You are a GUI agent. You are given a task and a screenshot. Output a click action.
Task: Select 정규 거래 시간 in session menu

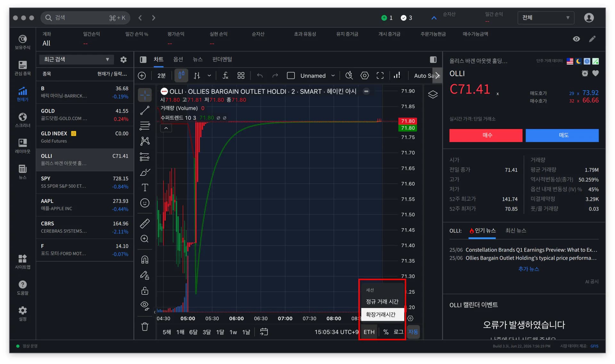pos(382,302)
